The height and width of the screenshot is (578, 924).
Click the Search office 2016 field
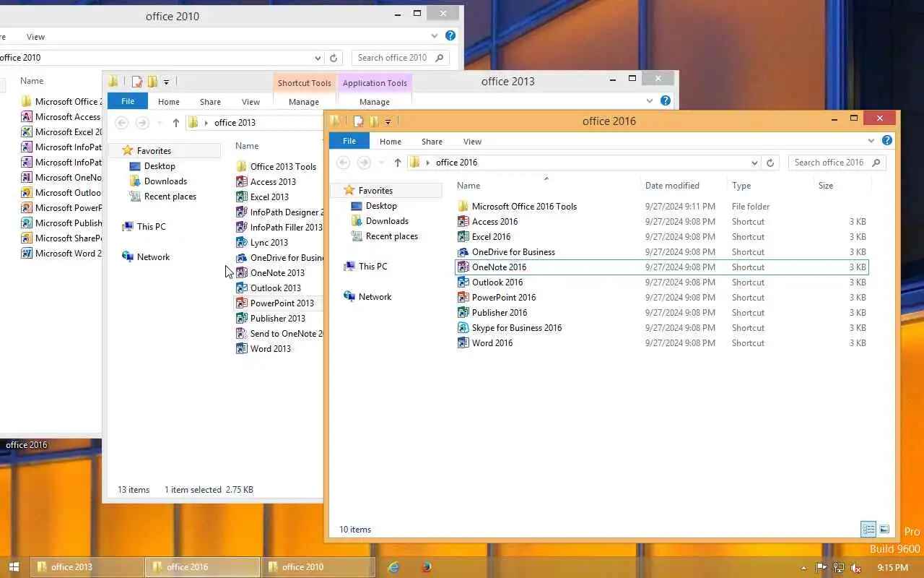(x=837, y=163)
